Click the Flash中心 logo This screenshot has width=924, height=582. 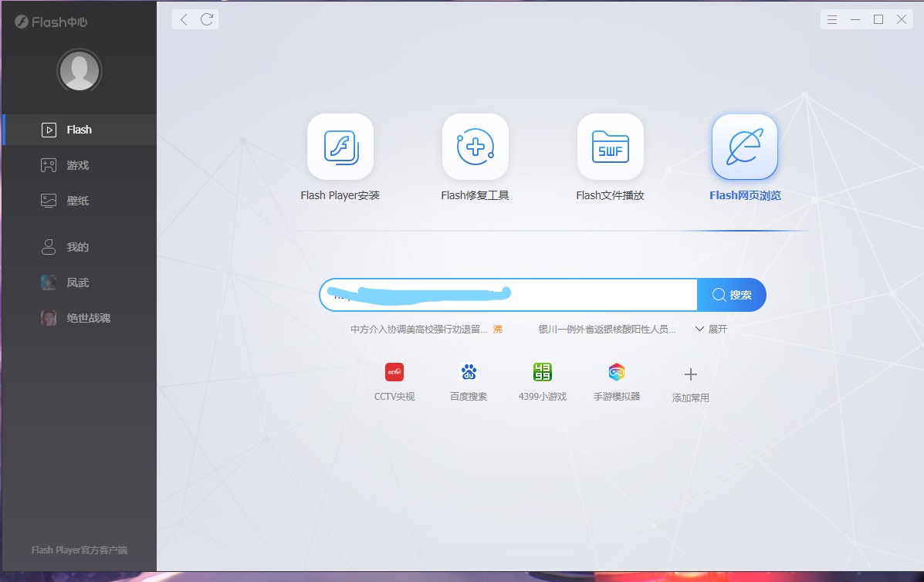pyautogui.click(x=51, y=22)
